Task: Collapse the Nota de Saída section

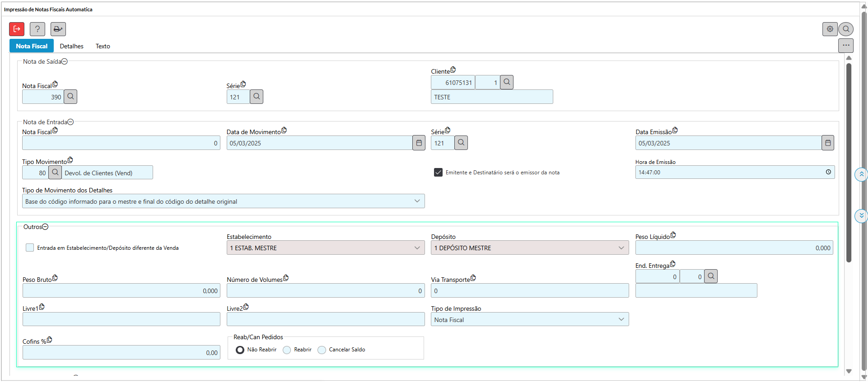Action: [65, 61]
